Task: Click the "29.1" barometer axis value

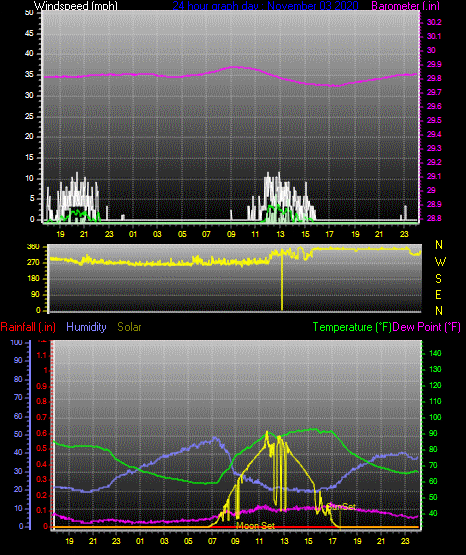Action: [434, 176]
